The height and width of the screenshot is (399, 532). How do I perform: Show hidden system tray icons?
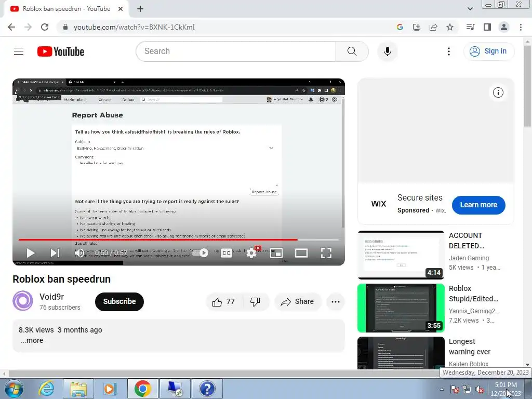[x=442, y=389]
